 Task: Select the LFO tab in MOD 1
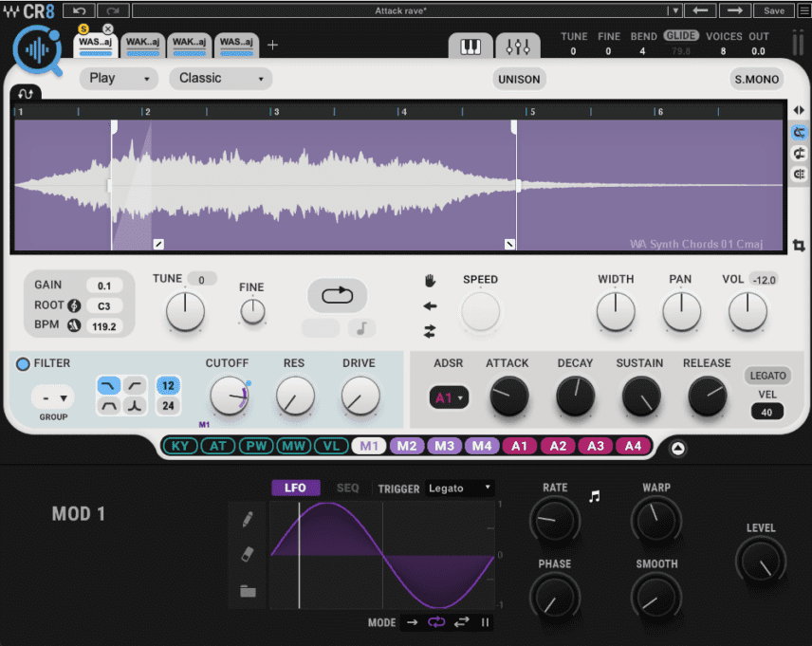click(x=296, y=488)
